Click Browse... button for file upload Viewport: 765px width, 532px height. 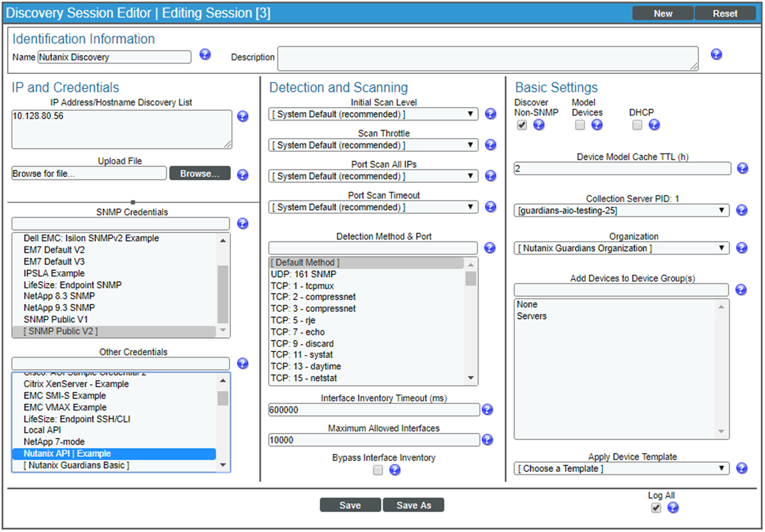(x=200, y=174)
